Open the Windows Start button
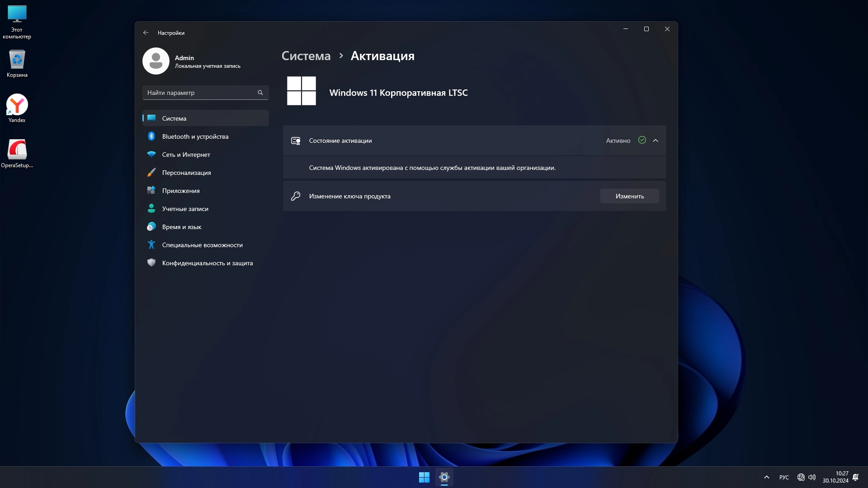Viewport: 868px width, 488px height. [x=424, y=477]
